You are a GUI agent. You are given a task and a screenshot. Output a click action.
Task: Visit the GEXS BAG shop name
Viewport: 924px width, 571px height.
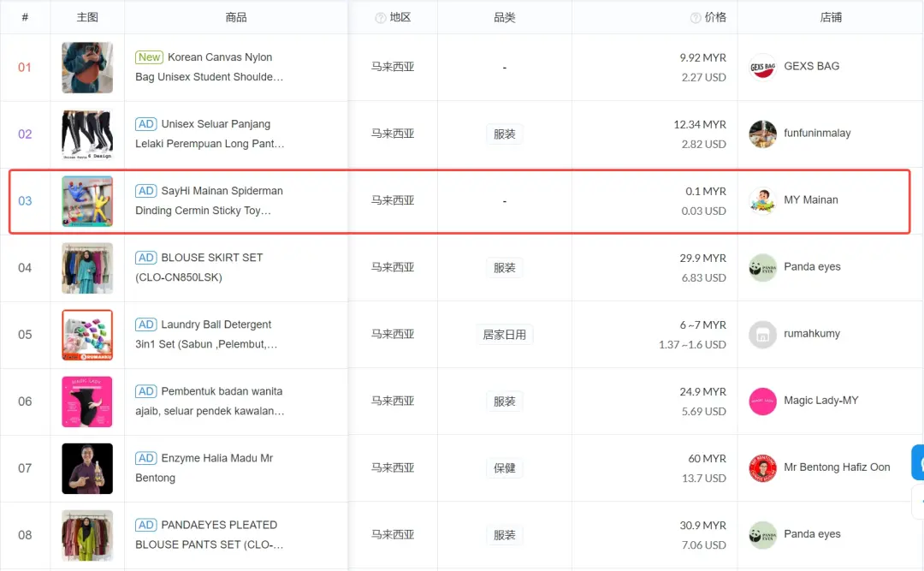811,66
